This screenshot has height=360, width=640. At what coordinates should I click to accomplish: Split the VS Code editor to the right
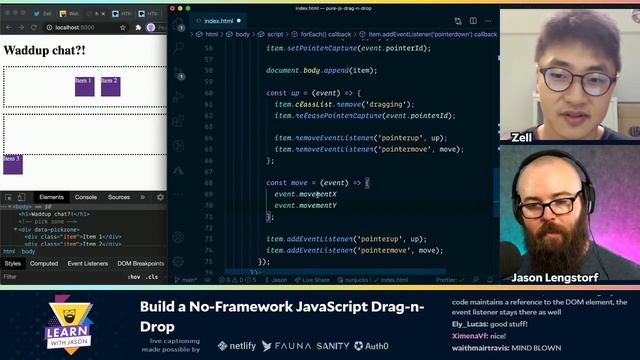point(473,21)
